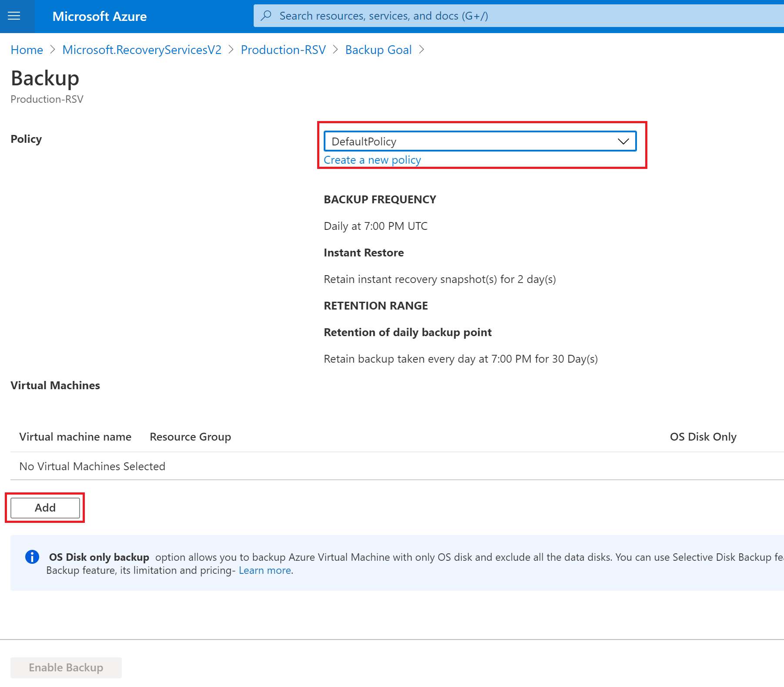Click Learn more about Selective Disk Backup

click(x=264, y=570)
